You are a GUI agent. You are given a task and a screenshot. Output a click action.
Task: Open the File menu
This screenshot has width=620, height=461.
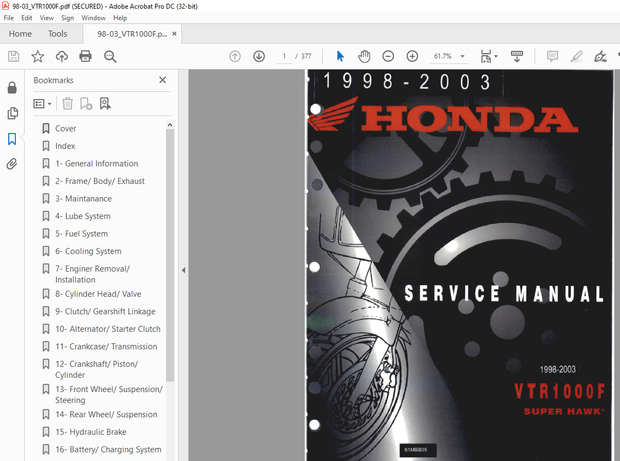pos(9,18)
